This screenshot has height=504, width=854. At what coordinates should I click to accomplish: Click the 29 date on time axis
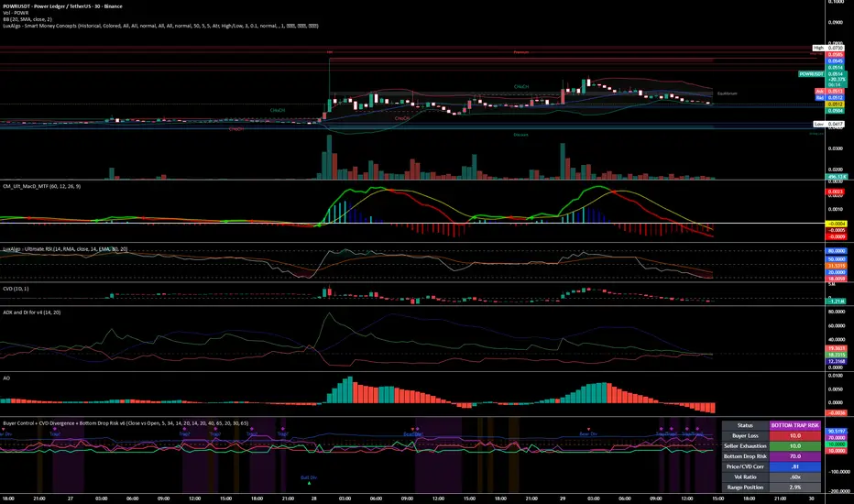pyautogui.click(x=563, y=499)
